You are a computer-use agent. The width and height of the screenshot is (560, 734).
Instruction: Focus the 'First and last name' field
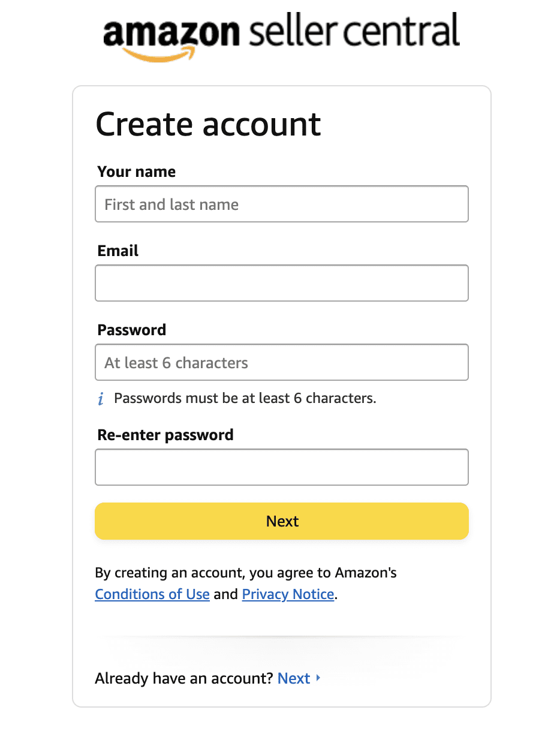[x=281, y=204]
